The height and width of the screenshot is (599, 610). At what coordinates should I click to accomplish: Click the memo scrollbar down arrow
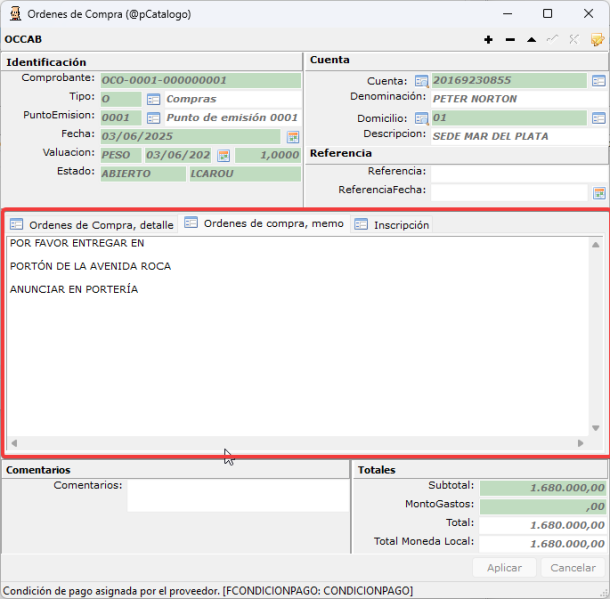coord(595,428)
